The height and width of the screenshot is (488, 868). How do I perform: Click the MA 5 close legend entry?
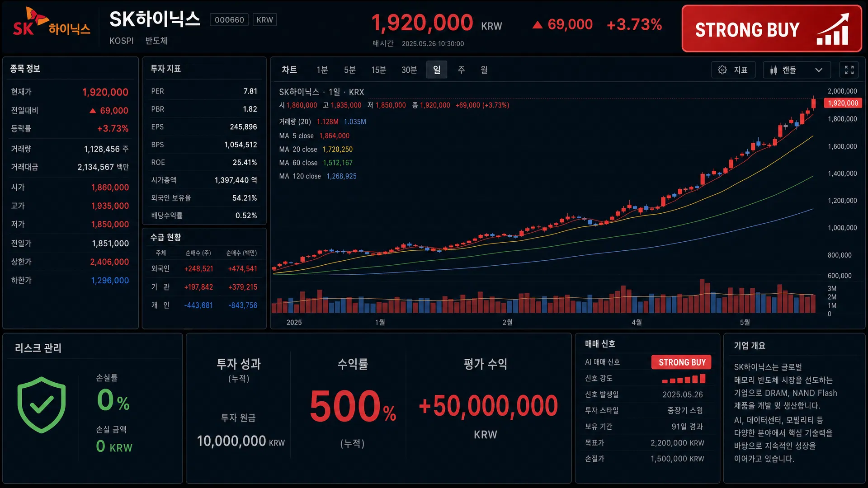(314, 136)
